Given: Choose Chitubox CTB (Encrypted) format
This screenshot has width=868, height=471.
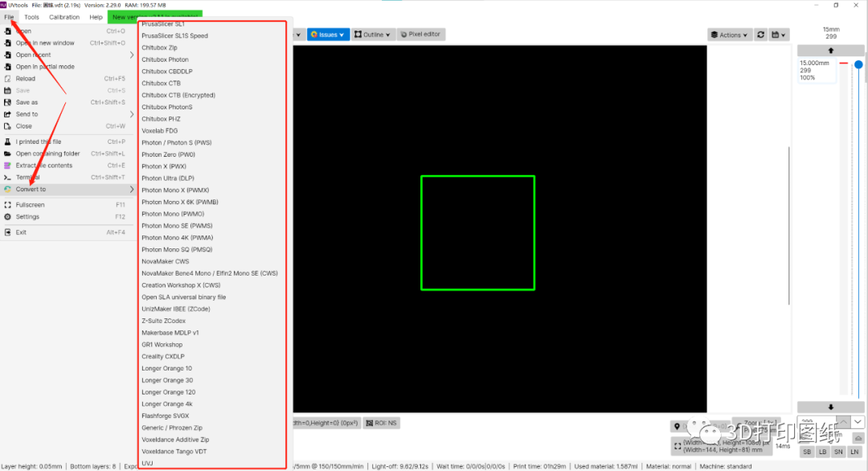Looking at the screenshot, I should tap(178, 95).
